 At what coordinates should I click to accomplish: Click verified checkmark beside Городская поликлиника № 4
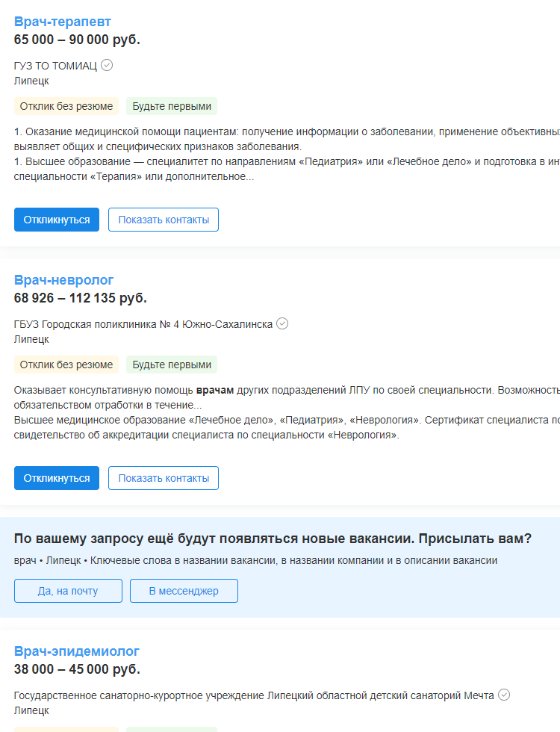click(282, 323)
